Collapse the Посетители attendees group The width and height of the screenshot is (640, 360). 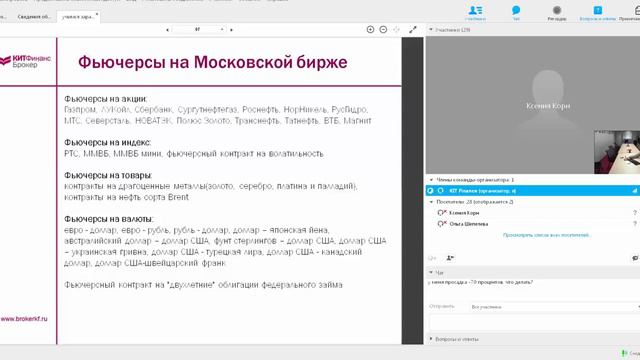pyautogui.click(x=431, y=202)
